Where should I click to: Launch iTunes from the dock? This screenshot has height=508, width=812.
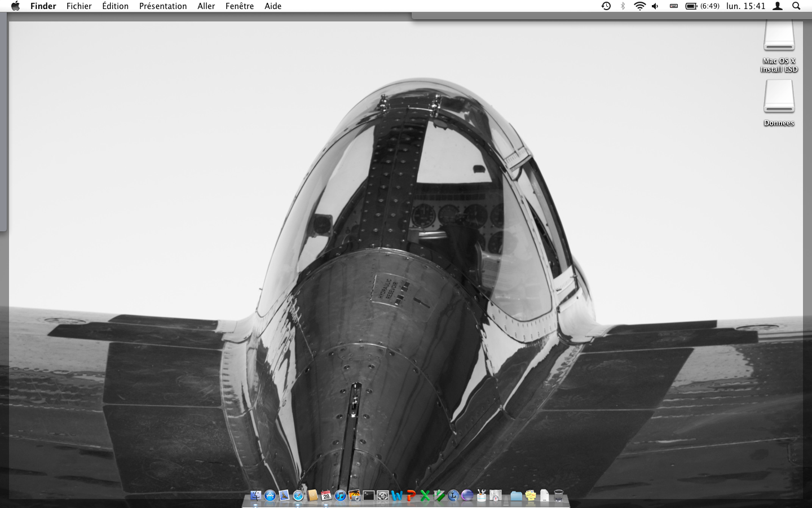pyautogui.click(x=340, y=496)
